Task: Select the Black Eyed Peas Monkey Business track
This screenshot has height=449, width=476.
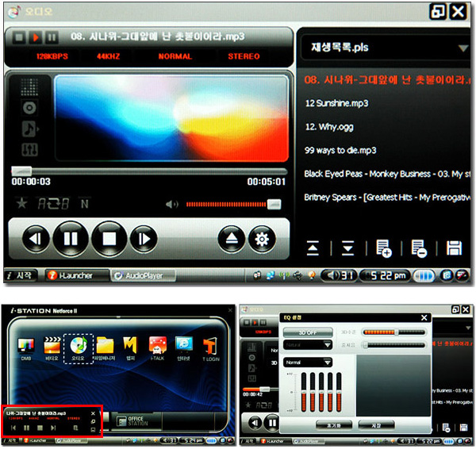Action: tap(387, 174)
